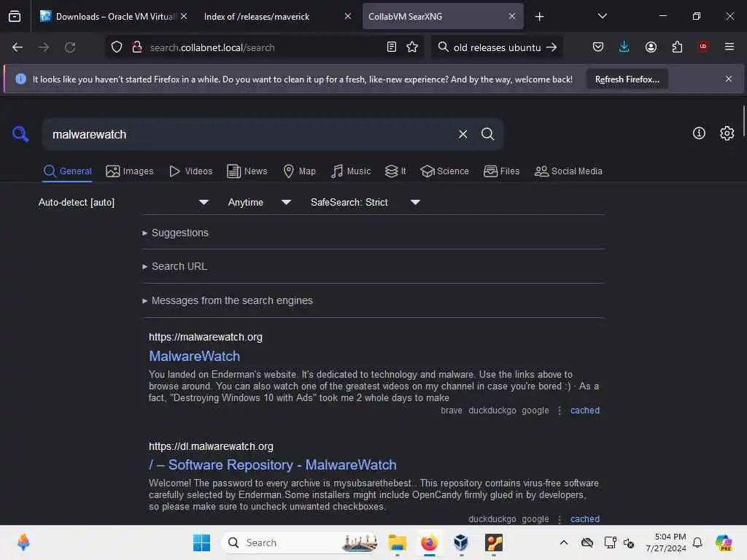The width and height of the screenshot is (747, 560).
Task: Expand Messages from the search engines
Action: 228,300
